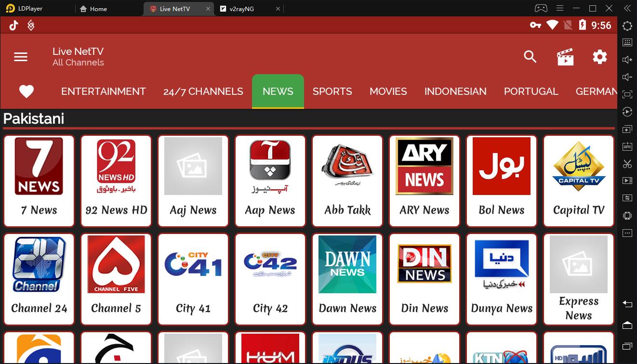Show more LDPlayer sidebar tools
Viewport: 637px width, 364px height.
click(627, 233)
